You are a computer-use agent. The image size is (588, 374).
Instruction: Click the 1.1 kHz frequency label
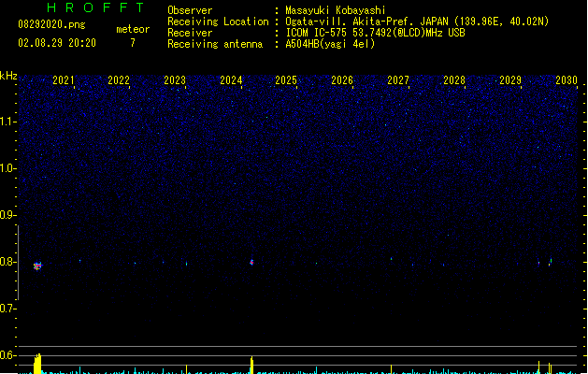(x=8, y=122)
